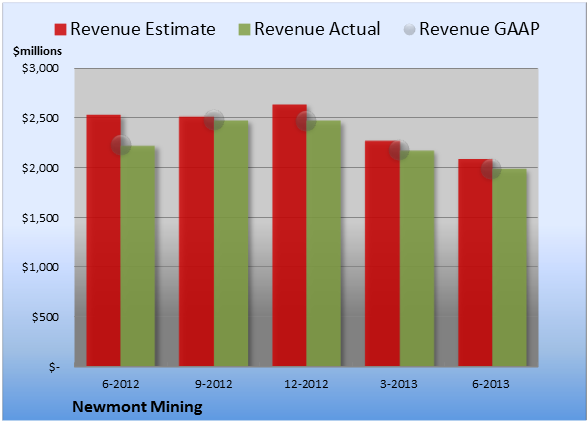588x422 pixels.
Task: Click the '$1,500' axis value
Action: click(x=40, y=218)
